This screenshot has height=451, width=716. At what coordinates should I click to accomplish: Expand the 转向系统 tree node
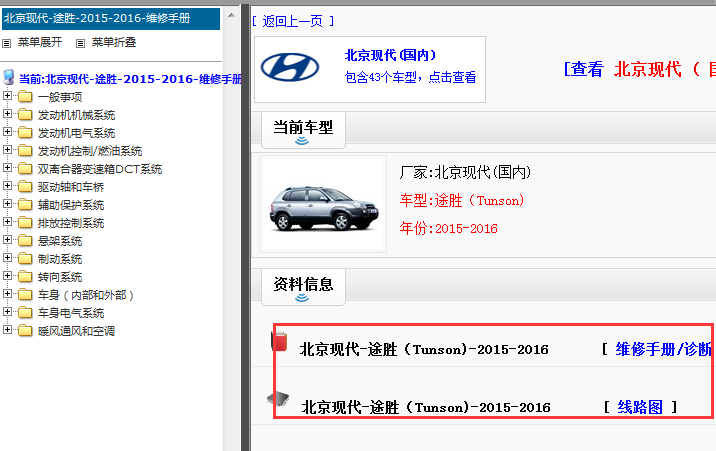pyautogui.click(x=7, y=275)
